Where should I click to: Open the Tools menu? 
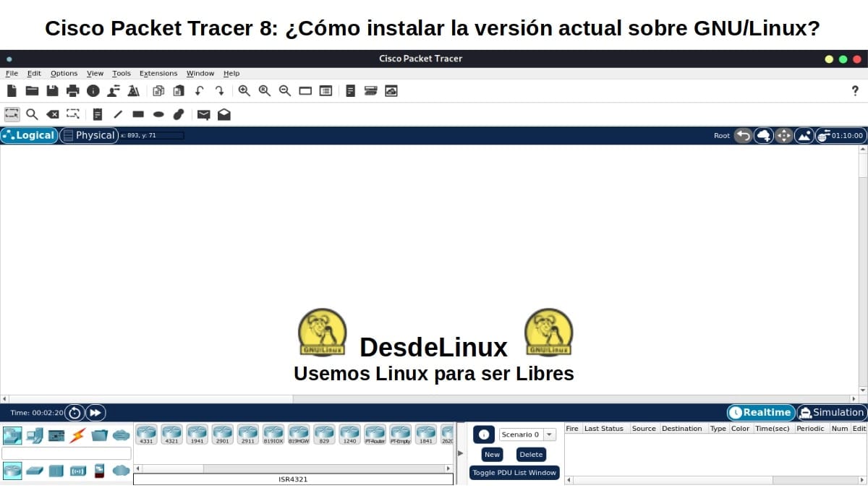pos(122,73)
